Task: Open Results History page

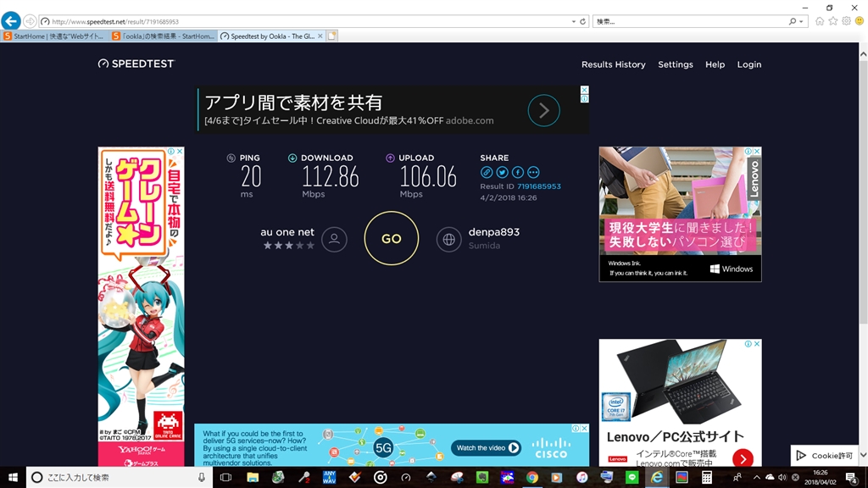Action: point(614,64)
